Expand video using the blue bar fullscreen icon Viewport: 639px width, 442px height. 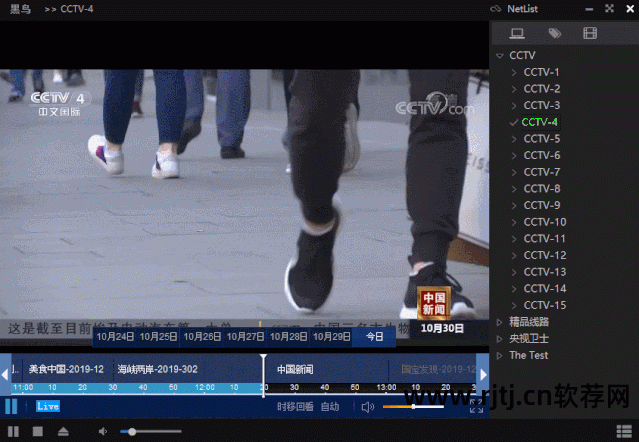tap(476, 406)
